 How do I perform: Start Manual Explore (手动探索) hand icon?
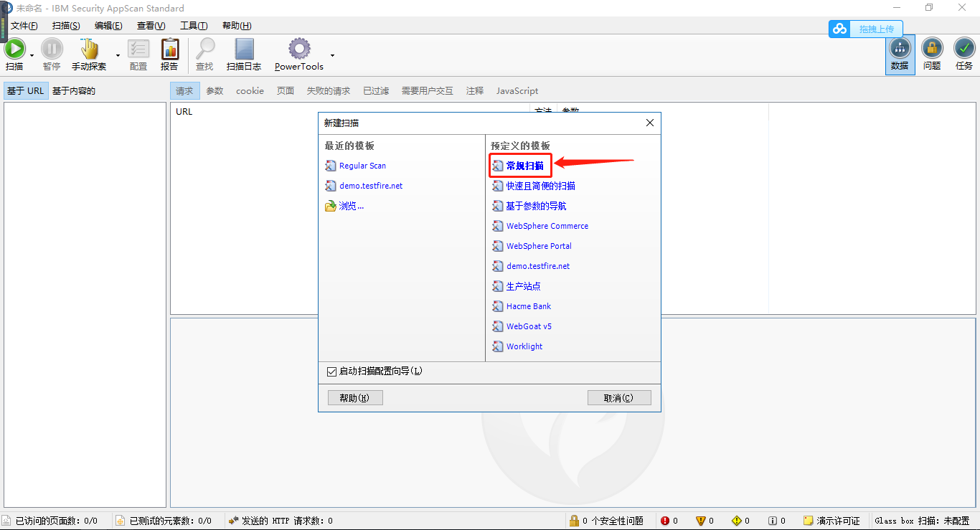[89, 49]
